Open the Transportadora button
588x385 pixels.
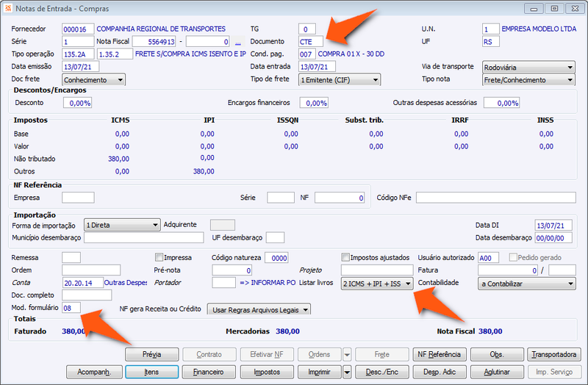pos(554,354)
